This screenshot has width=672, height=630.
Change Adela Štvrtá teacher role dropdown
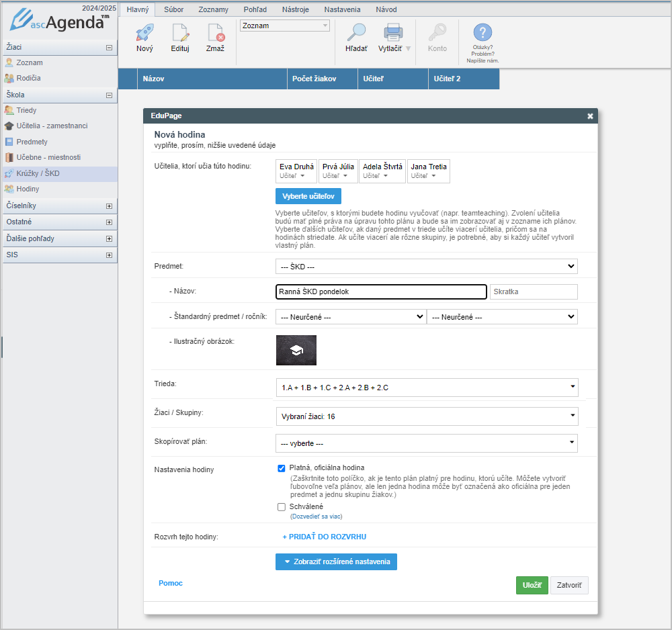pos(376,176)
